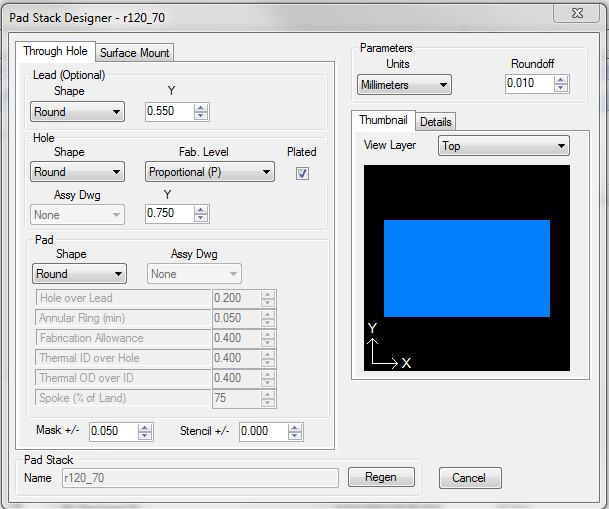Increase the Lead Y value with up arrow
Viewport: 609px width, 509px height.
tap(202, 108)
